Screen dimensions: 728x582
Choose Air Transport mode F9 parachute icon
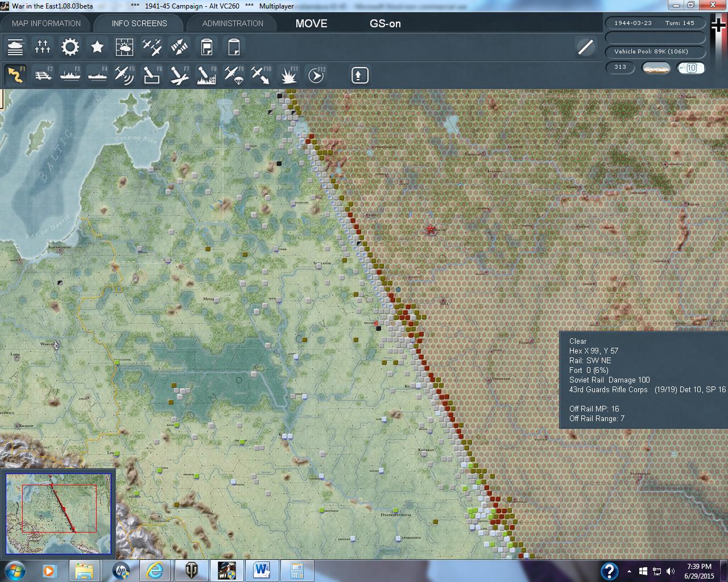233,75
